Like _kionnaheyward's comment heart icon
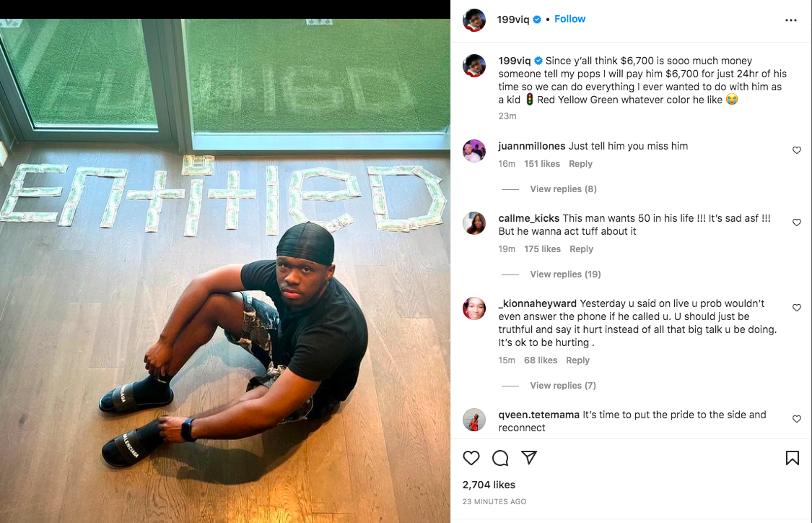812x523 pixels. point(797,308)
